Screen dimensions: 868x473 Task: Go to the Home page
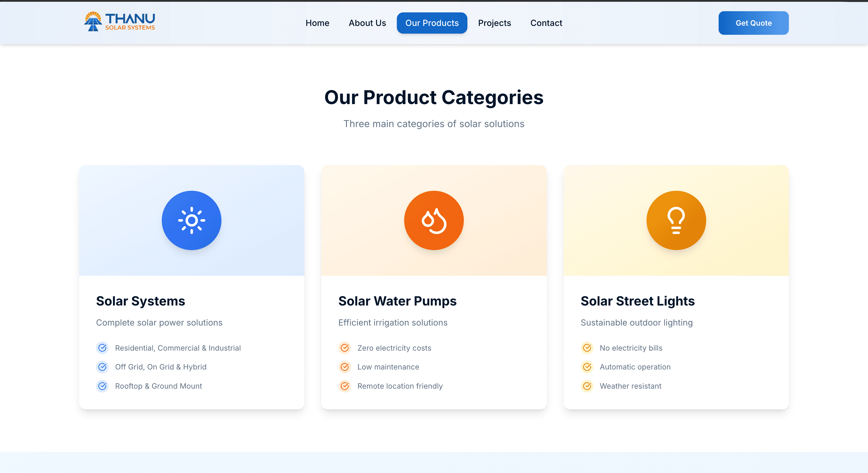[x=317, y=23]
